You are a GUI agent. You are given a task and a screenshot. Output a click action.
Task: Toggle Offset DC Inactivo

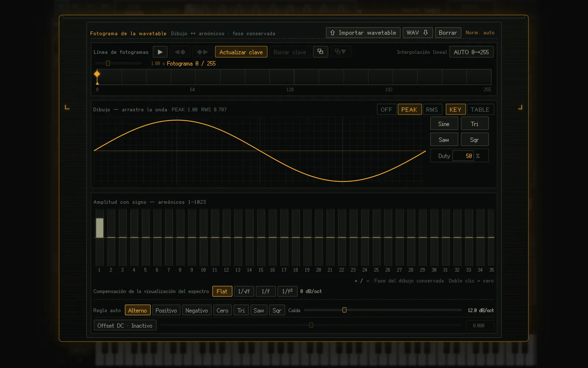tap(125, 326)
